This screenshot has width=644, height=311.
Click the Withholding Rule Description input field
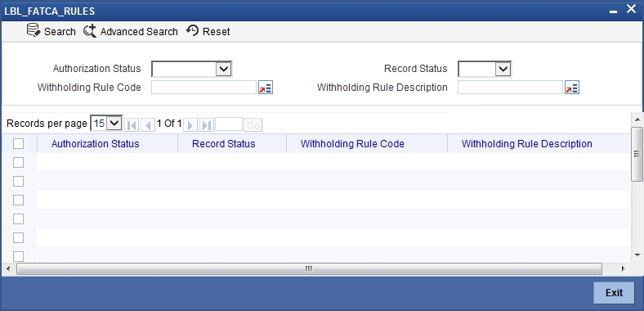click(510, 88)
